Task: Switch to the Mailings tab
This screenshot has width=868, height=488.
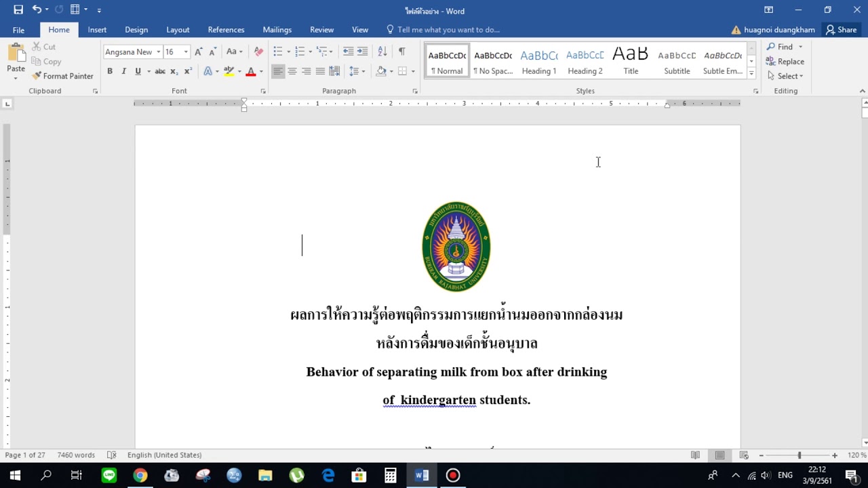Action: 277,30
